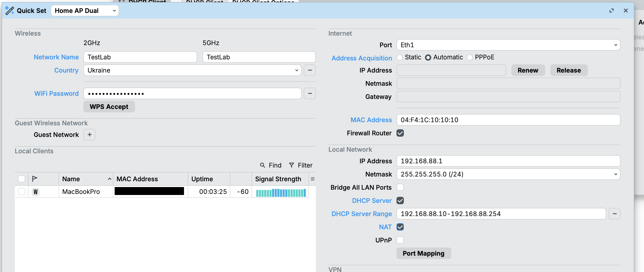Click the DHCP Server link label
This screenshot has height=272, width=644.
(372, 201)
